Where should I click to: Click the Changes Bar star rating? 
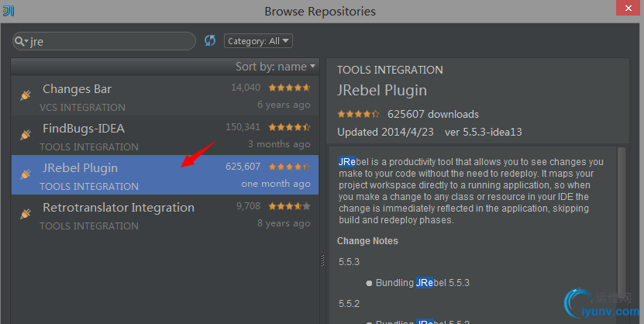point(289,88)
